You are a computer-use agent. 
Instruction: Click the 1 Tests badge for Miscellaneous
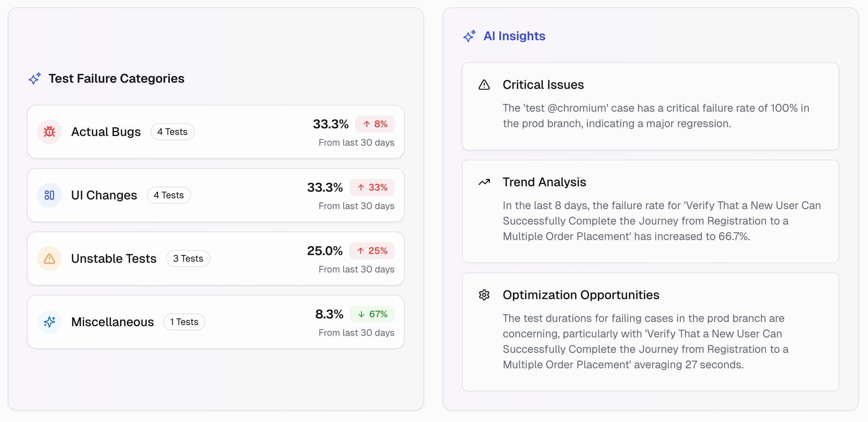point(184,322)
